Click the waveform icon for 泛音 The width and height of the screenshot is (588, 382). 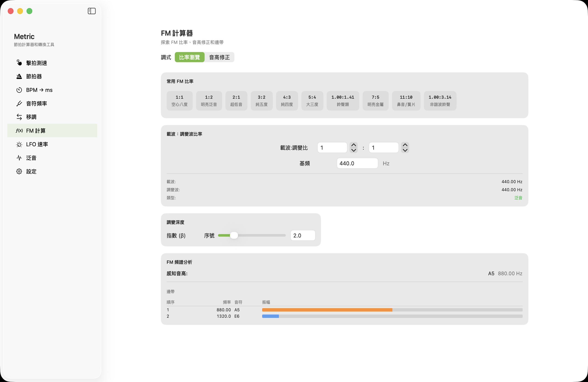point(19,158)
